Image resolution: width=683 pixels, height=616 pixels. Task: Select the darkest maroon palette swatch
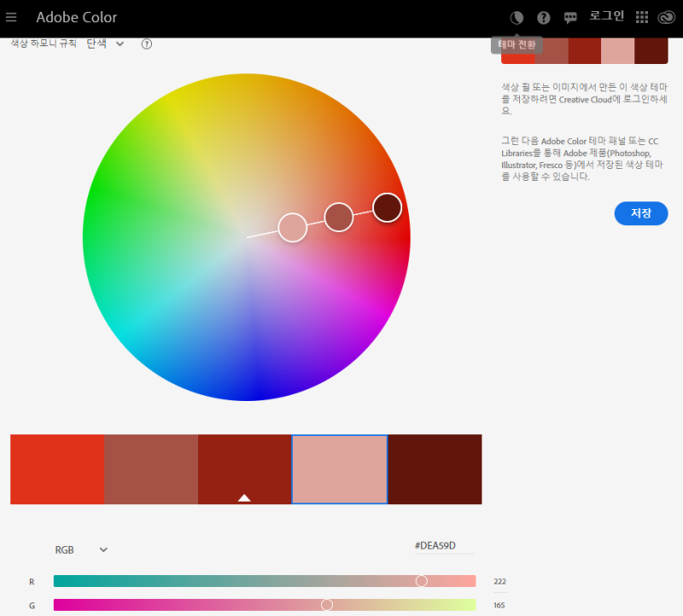pos(435,469)
